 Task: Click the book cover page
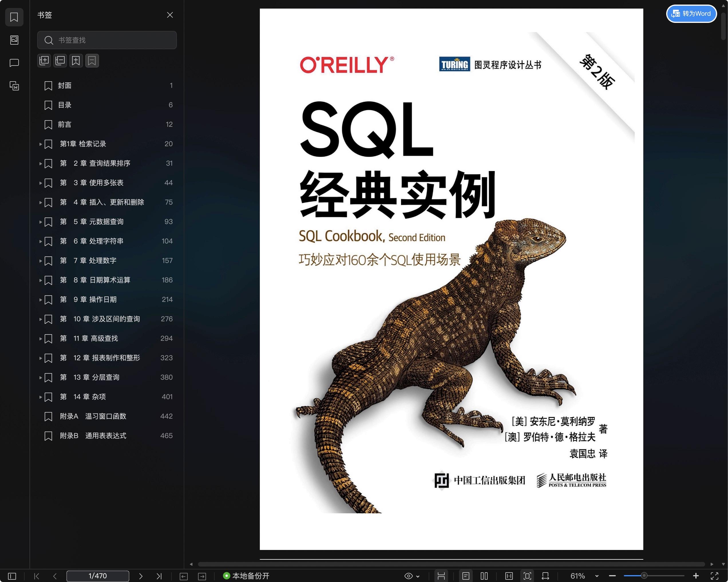tap(451, 279)
